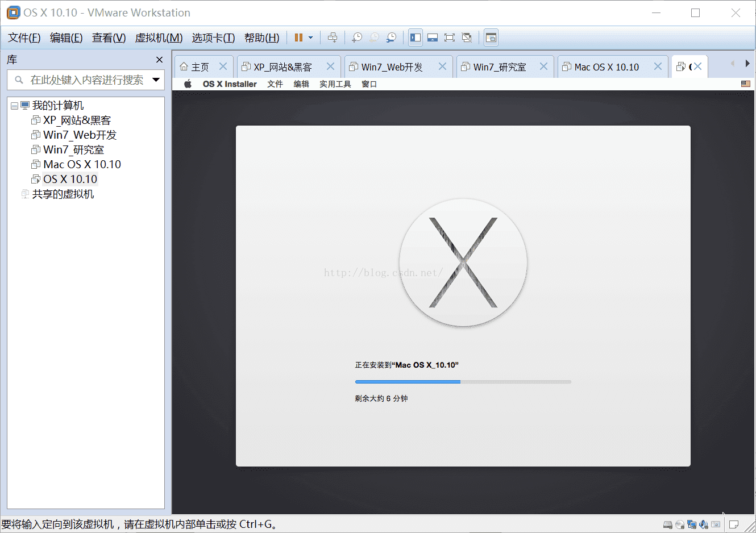Click the Send Ctrl+Alt+Del toolbar icon
This screenshot has height=533, width=756.
pos(333,38)
